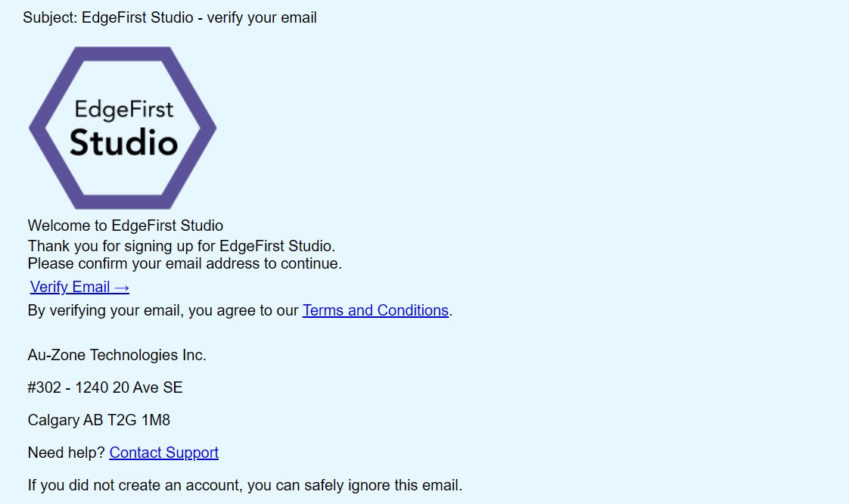
Task: Click the arrow in the Verify Email link
Action: click(x=122, y=287)
